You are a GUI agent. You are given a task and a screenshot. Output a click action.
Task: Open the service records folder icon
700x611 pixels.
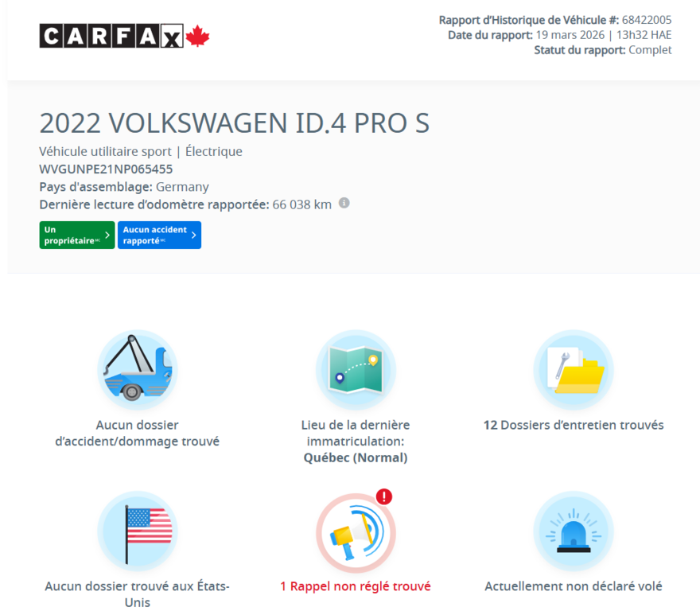point(573,368)
